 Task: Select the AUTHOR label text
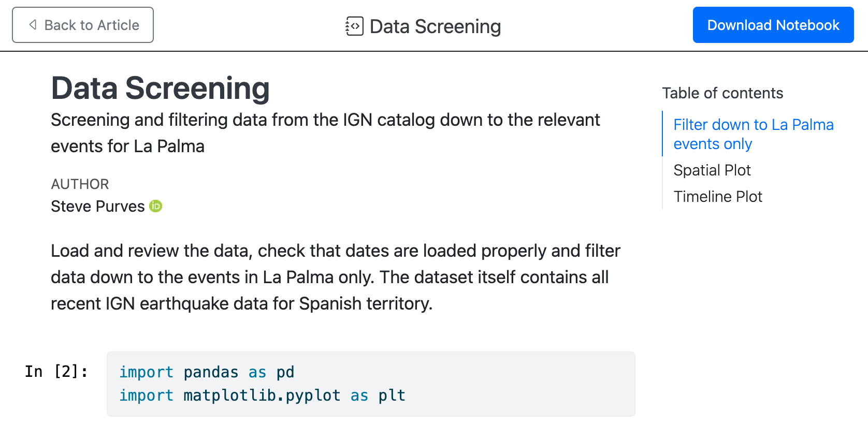point(80,184)
